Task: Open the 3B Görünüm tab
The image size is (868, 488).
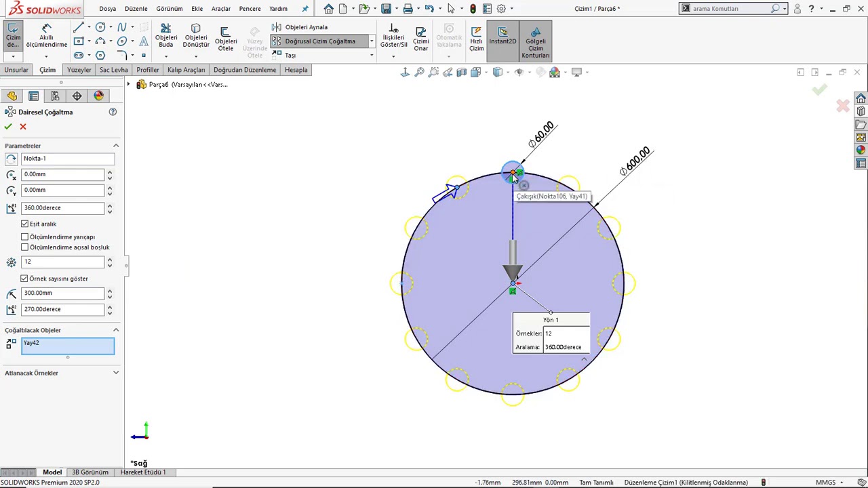Action: point(90,472)
